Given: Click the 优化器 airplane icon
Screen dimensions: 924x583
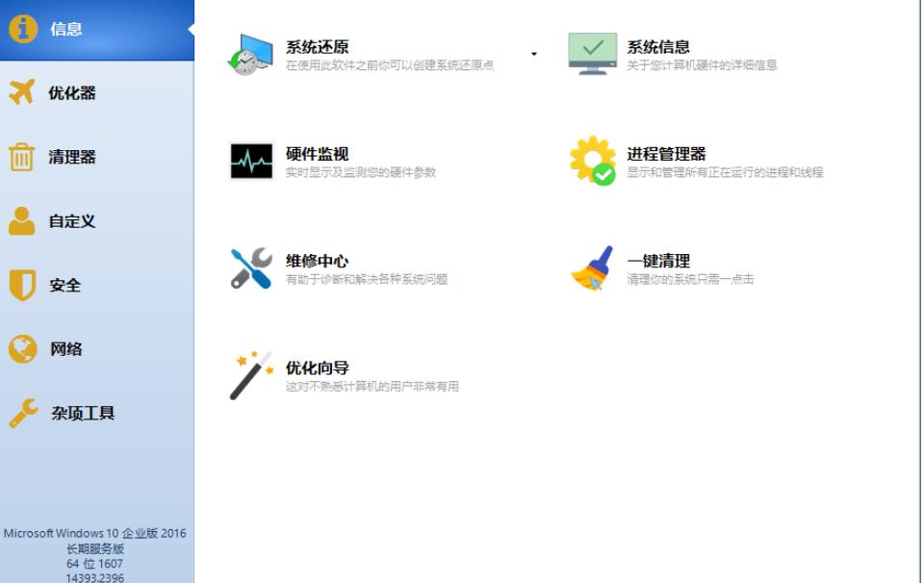Looking at the screenshot, I should tap(21, 91).
